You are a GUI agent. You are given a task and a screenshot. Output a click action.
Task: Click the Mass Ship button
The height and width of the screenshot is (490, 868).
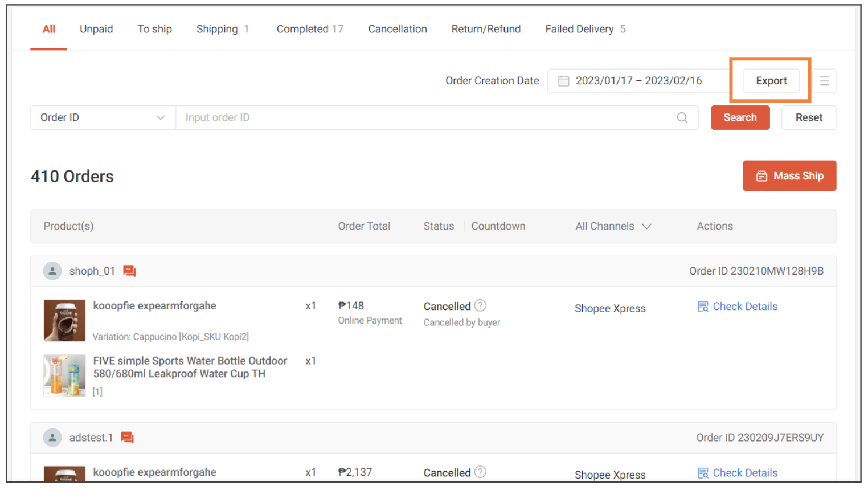[x=789, y=176]
